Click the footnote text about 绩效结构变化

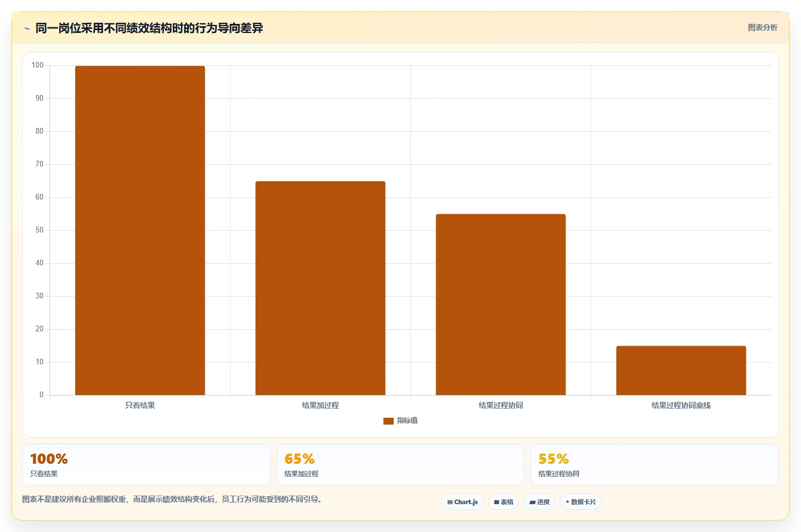tap(174, 500)
